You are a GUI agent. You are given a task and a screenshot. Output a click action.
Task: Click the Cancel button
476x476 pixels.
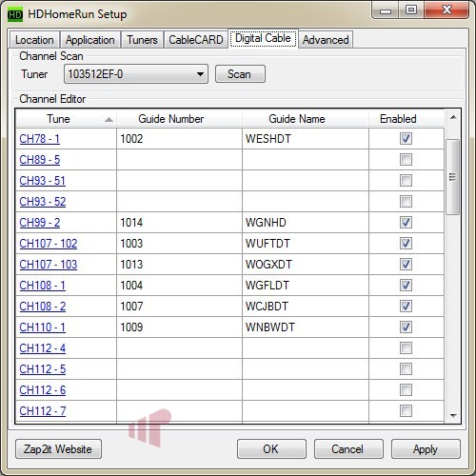[x=348, y=449]
